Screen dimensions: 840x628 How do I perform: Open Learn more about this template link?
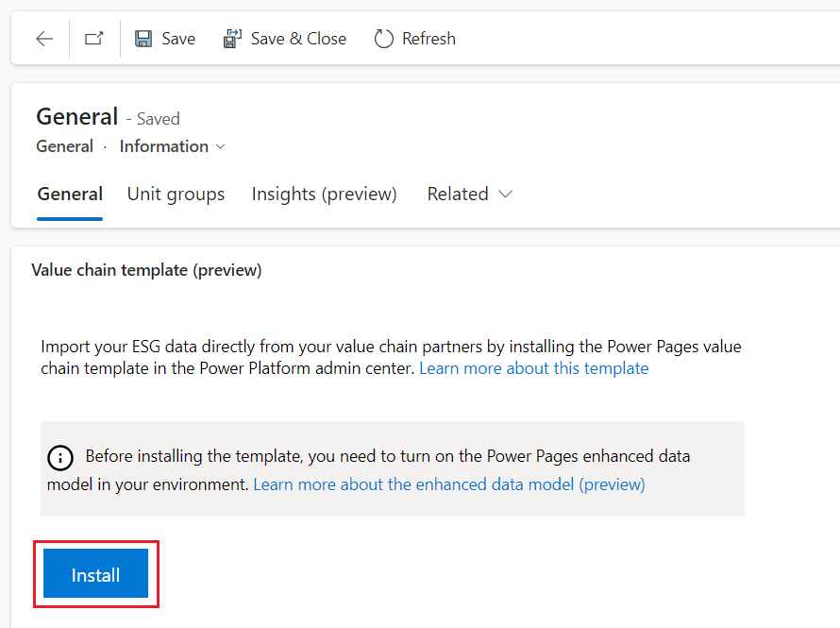pos(533,368)
